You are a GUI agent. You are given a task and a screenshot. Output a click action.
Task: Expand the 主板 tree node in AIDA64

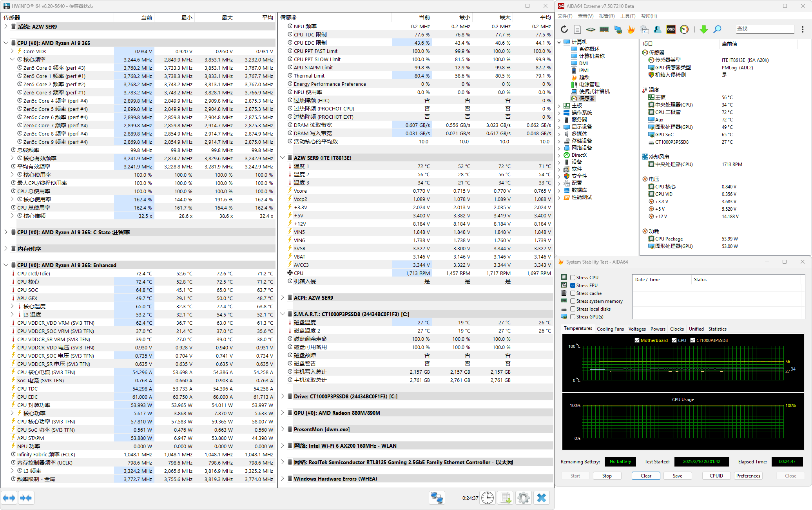tap(559, 105)
